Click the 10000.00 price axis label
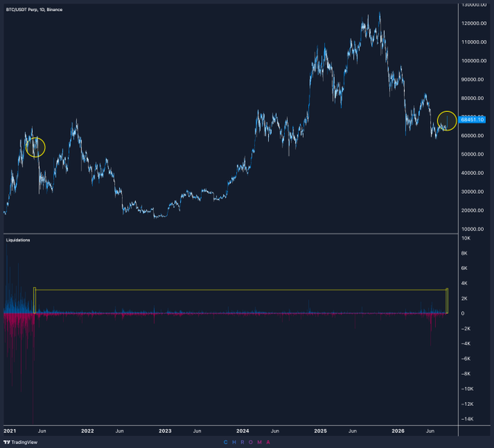494x448 pixels. (473, 229)
